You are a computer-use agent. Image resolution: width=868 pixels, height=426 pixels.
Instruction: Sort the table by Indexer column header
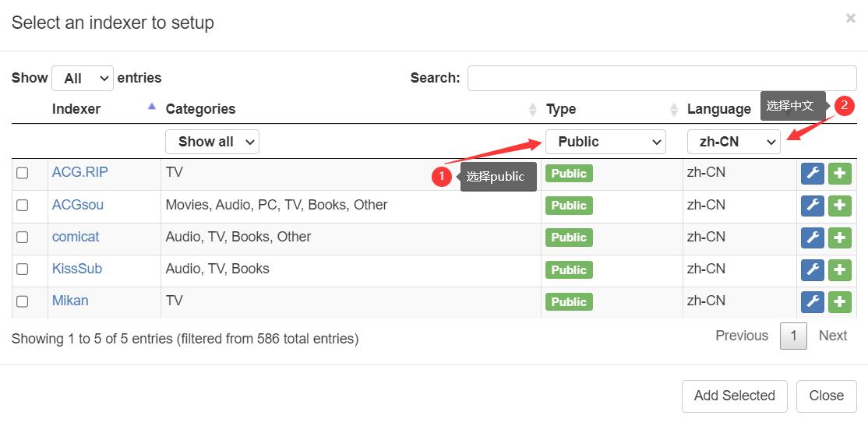point(76,109)
